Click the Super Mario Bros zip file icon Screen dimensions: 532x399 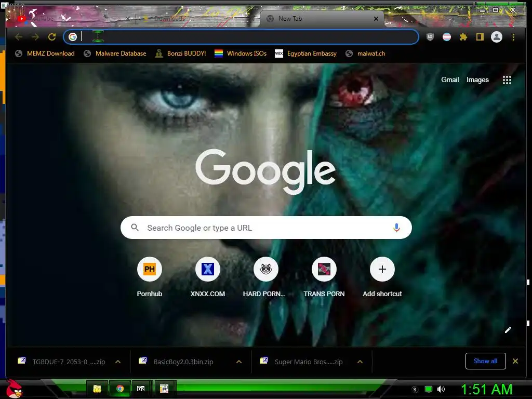[x=264, y=361]
